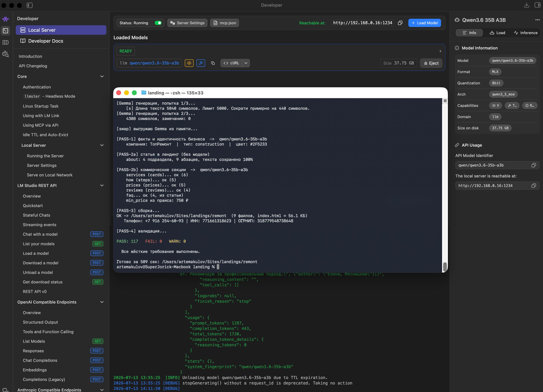The height and width of the screenshot is (392, 543).
Task: Open API Changelog docs page
Action: pos(33,66)
